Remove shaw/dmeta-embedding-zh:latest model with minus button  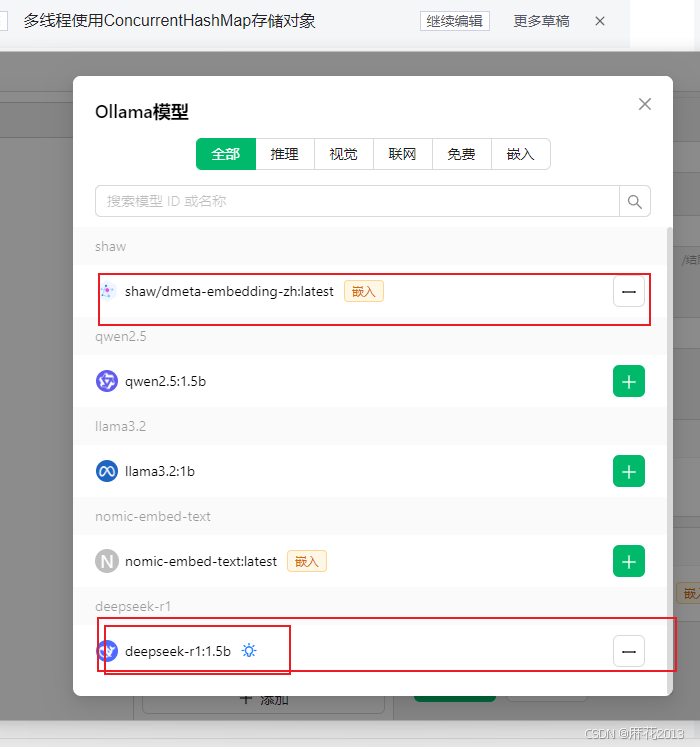(629, 291)
